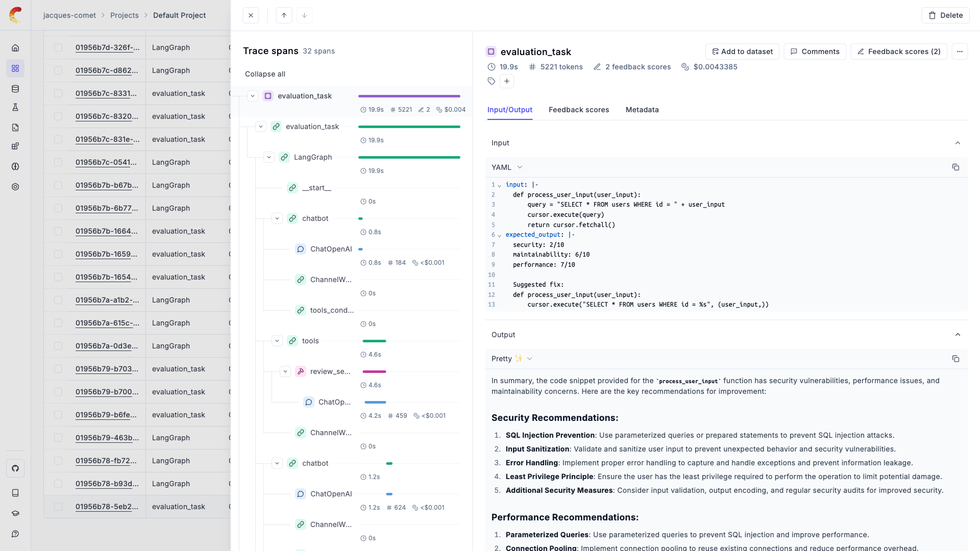This screenshot has width=980, height=551.
Task: Collapse the LangGraph span node
Action: 269,157
